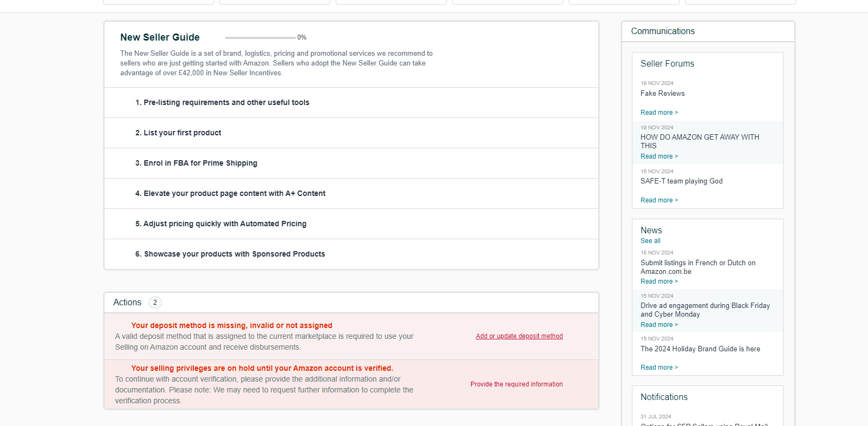
Task: Read more on HOW DO AMAZON GET AWAY WITH THIS
Action: pos(659,156)
